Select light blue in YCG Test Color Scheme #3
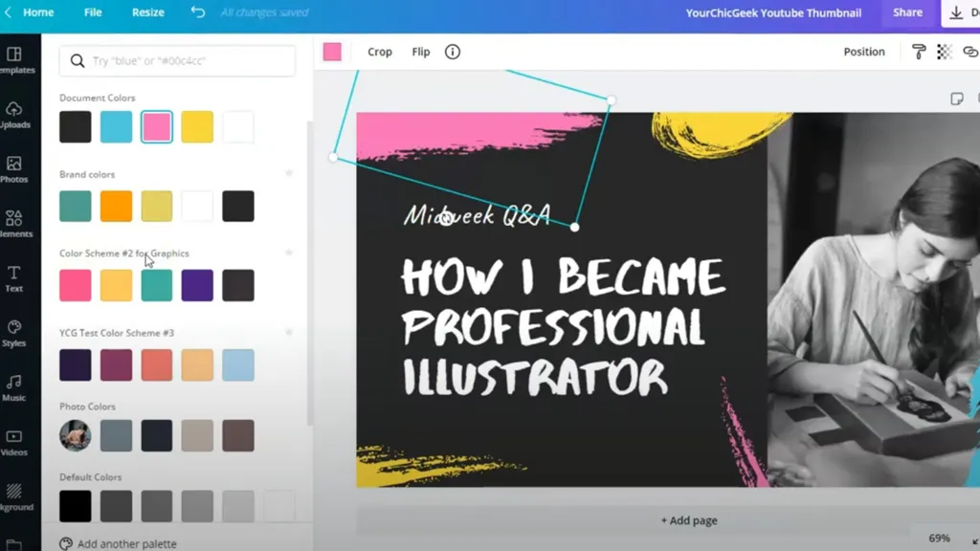The width and height of the screenshot is (980, 551). pyautogui.click(x=238, y=364)
